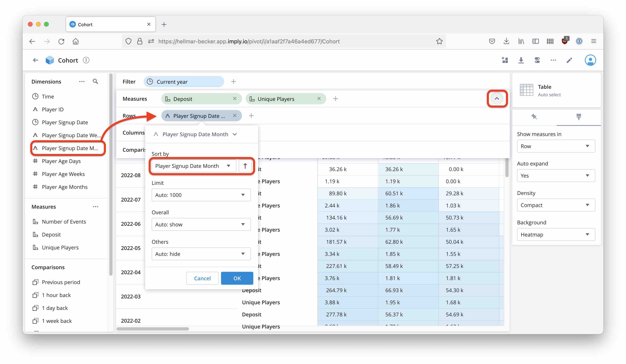Click the pencil edit icon
This screenshot has width=626, height=364.
tap(569, 60)
